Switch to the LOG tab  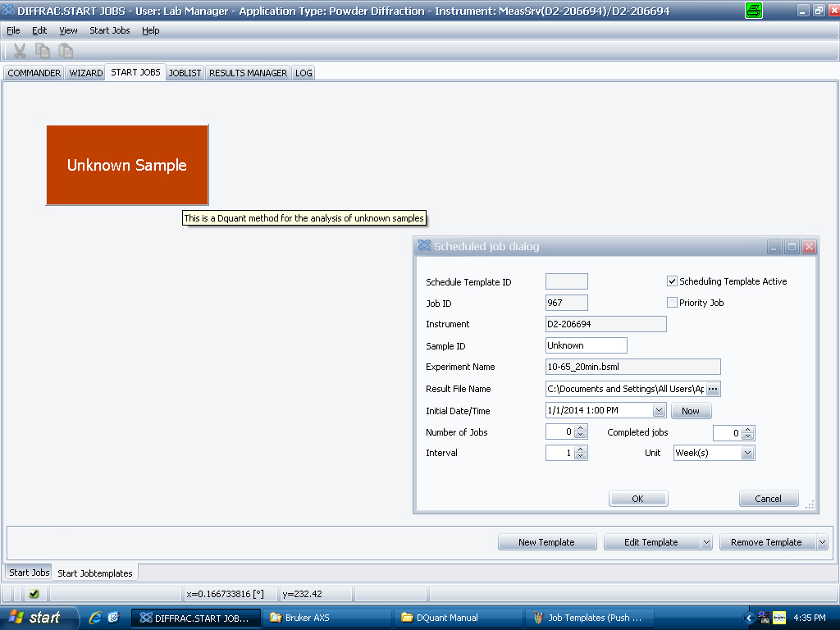coord(304,73)
